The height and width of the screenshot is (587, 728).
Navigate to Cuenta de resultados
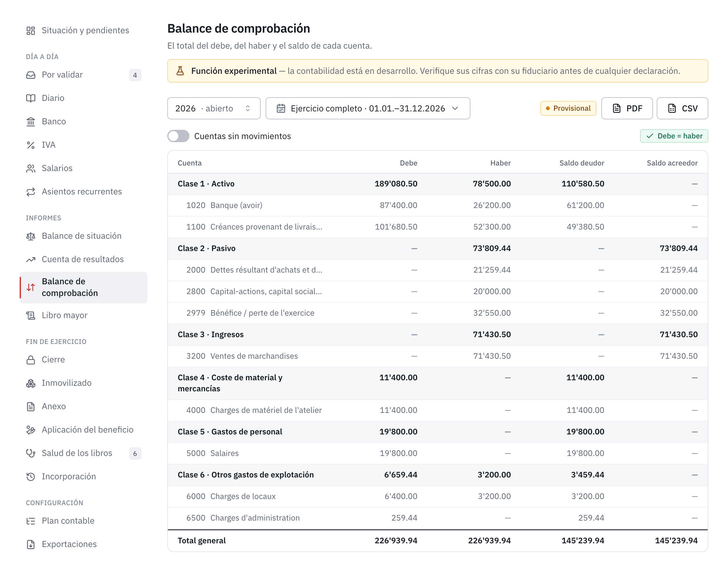[x=83, y=259]
